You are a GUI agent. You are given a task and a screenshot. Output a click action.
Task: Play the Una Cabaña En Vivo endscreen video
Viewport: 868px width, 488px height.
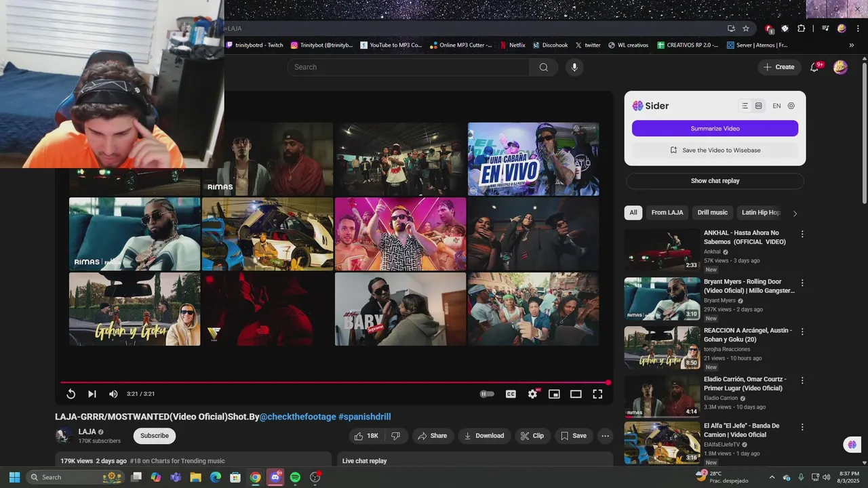[x=533, y=159]
